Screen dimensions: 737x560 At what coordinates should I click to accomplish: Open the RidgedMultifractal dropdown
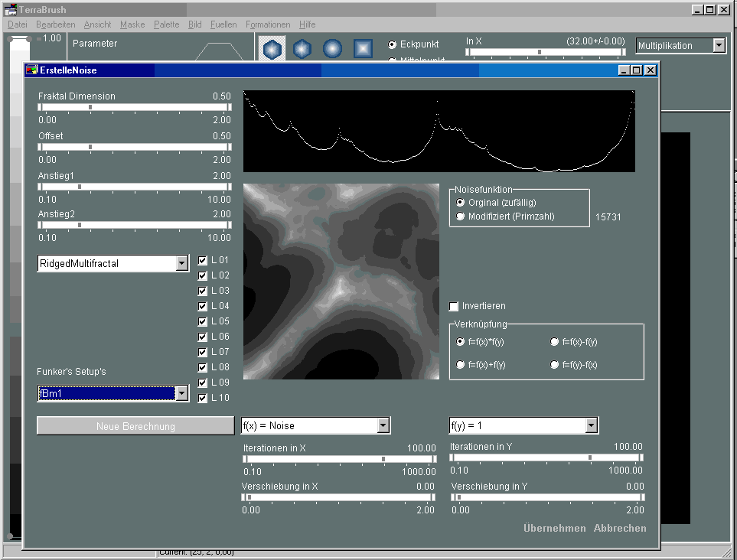point(181,264)
